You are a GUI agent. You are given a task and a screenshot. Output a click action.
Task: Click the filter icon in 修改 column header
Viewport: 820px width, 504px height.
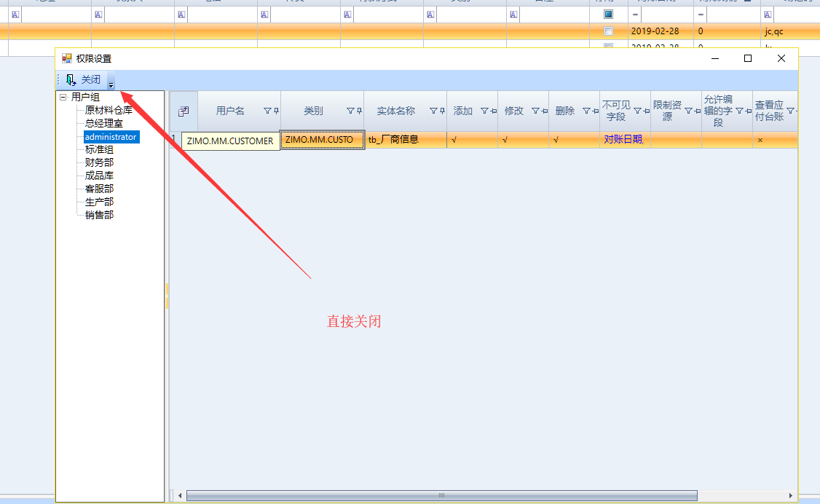tap(535, 111)
